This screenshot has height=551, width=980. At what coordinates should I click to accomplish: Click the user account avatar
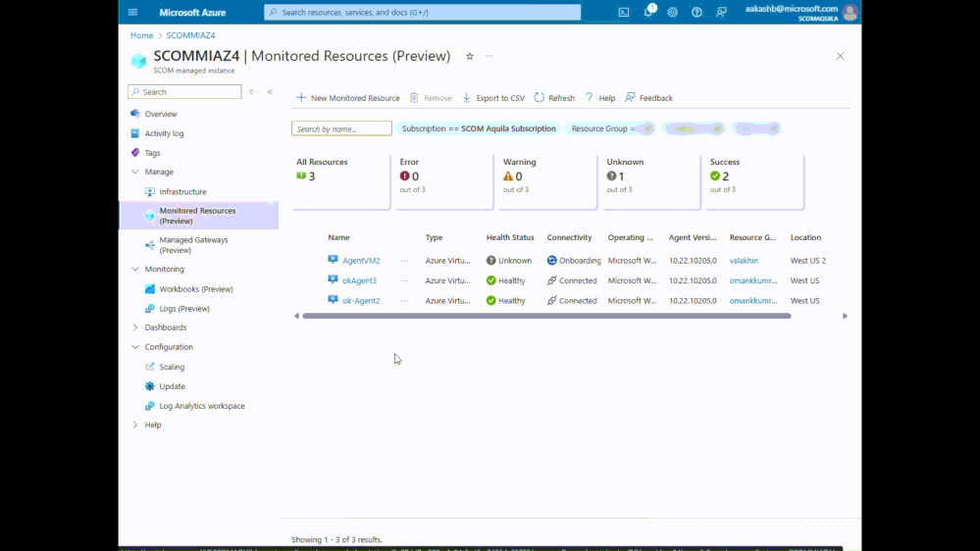coord(850,12)
